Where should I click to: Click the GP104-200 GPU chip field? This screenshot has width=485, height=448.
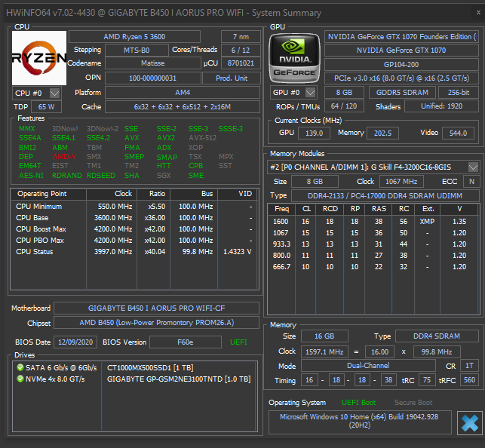point(401,65)
